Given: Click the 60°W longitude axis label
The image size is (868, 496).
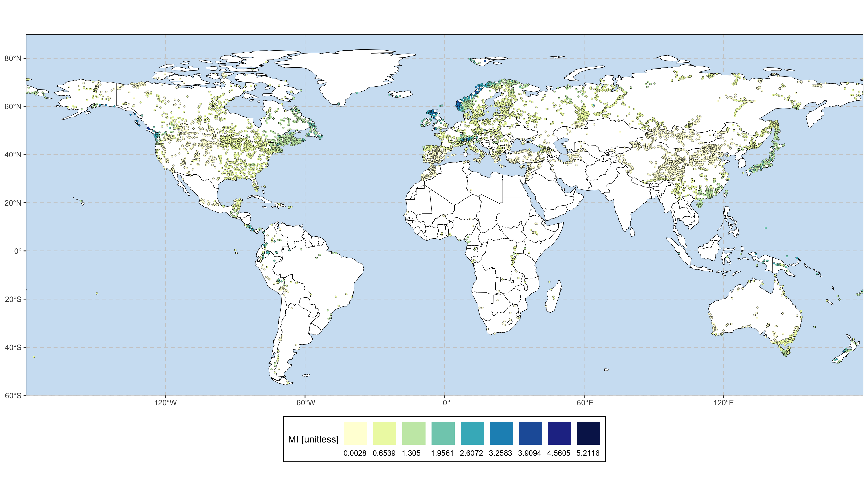Looking at the screenshot, I should pos(305,403).
